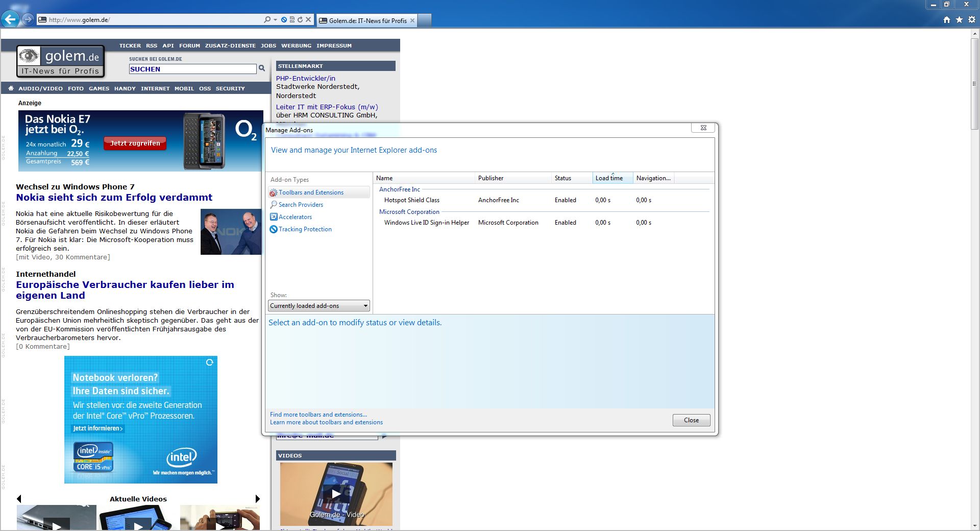Viewport: 980px width, 531px height.
Task: Close the Manage Add-ons dialog
Action: [x=691, y=420]
